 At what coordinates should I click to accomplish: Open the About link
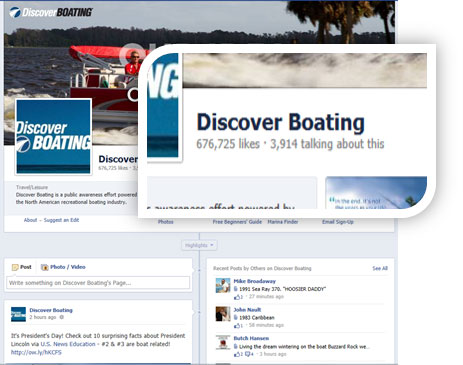30,220
